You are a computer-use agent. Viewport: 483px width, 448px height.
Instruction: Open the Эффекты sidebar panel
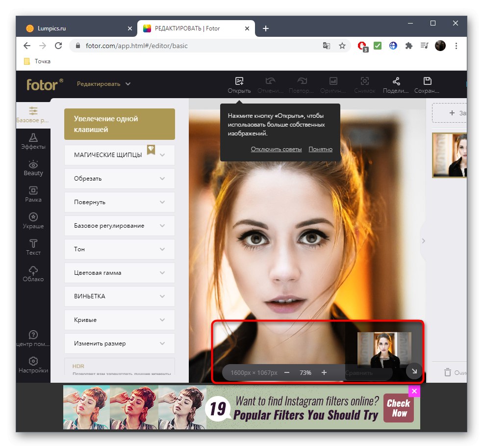[33, 141]
